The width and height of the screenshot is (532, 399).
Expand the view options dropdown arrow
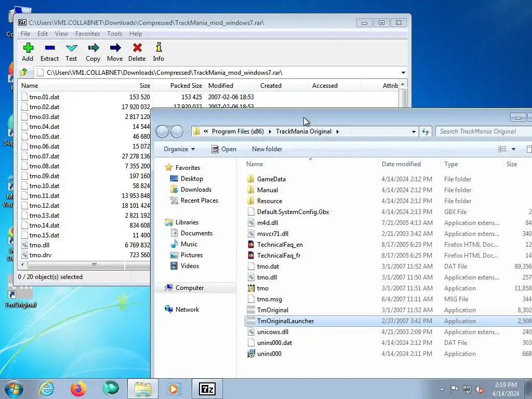[x=513, y=149]
